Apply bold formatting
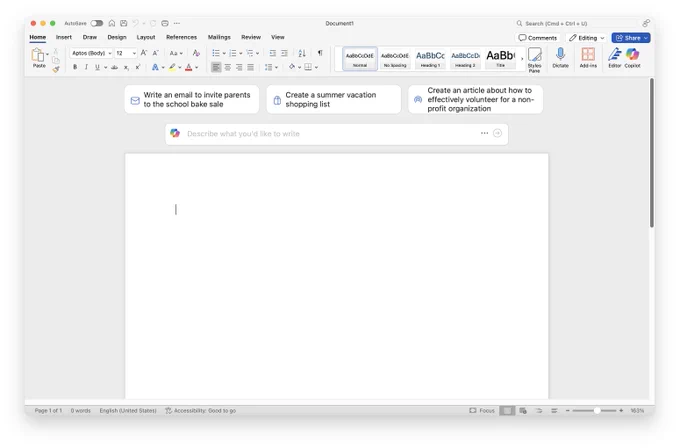Viewport: 680px width, 448px height. [x=74, y=67]
